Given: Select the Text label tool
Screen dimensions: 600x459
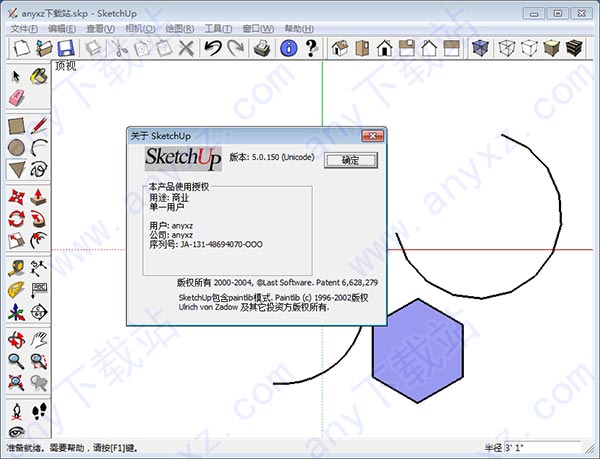Looking at the screenshot, I should [x=39, y=290].
